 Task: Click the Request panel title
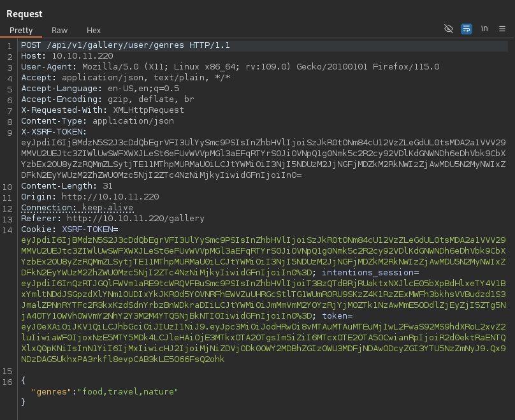[25, 13]
